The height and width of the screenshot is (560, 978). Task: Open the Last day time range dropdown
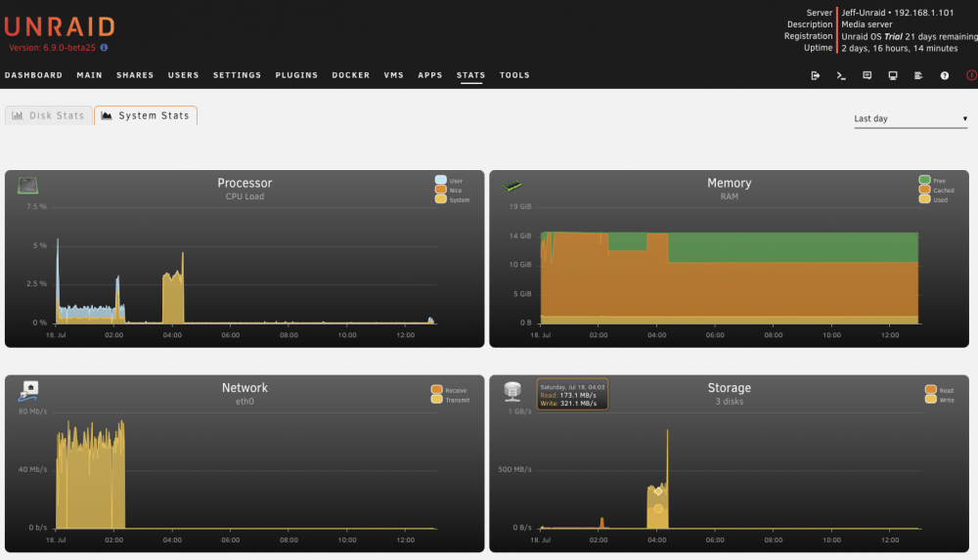(911, 118)
